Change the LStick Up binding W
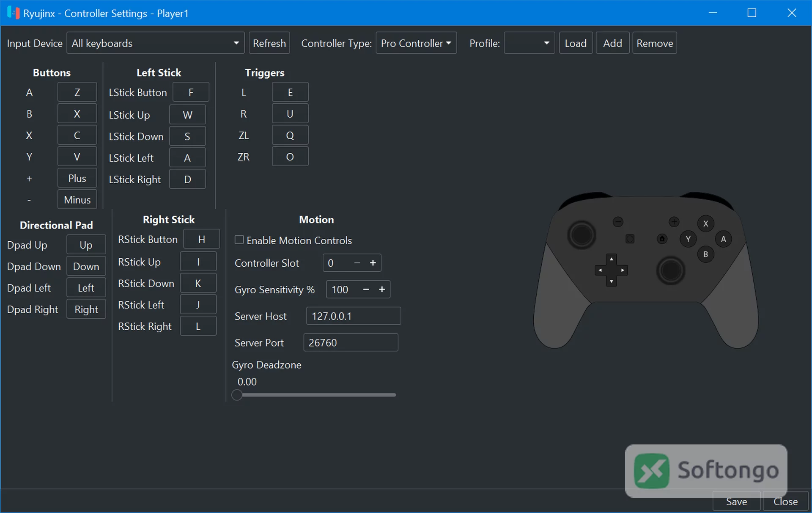 (187, 115)
